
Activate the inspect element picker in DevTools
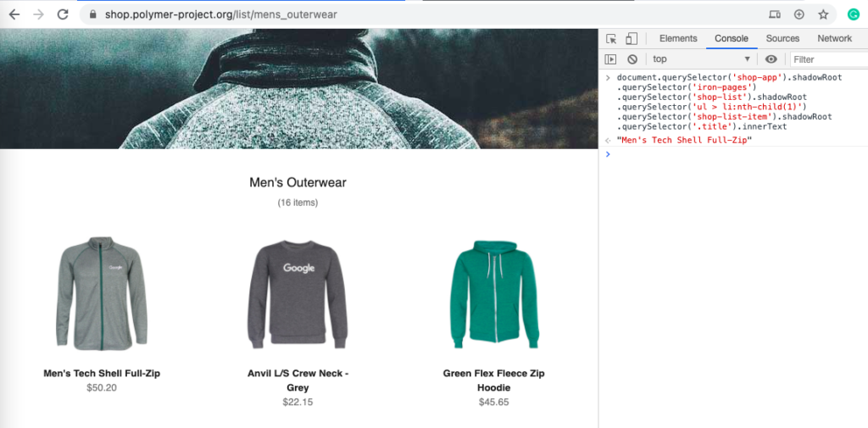tap(611, 39)
